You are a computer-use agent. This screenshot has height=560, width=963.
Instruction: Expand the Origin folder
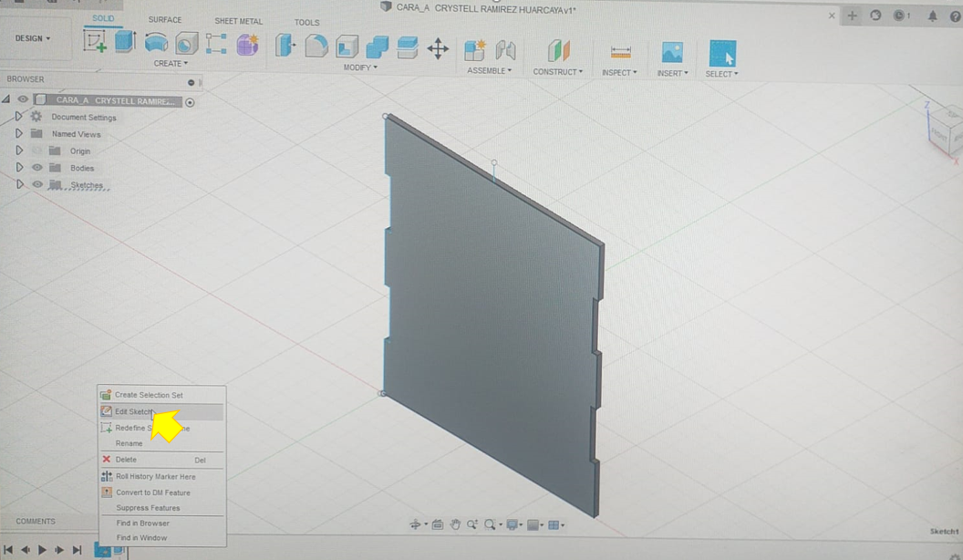pos(19,150)
